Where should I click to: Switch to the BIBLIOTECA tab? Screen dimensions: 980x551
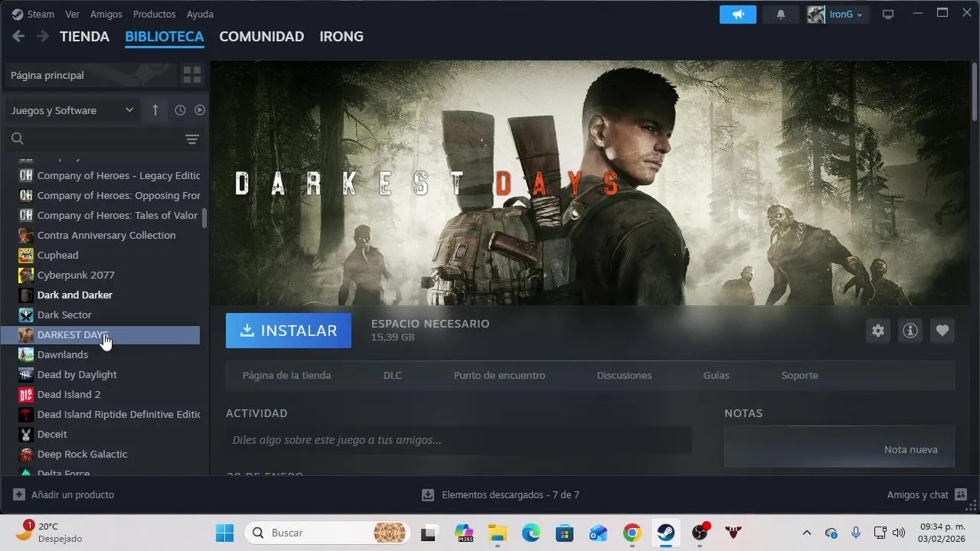click(165, 37)
